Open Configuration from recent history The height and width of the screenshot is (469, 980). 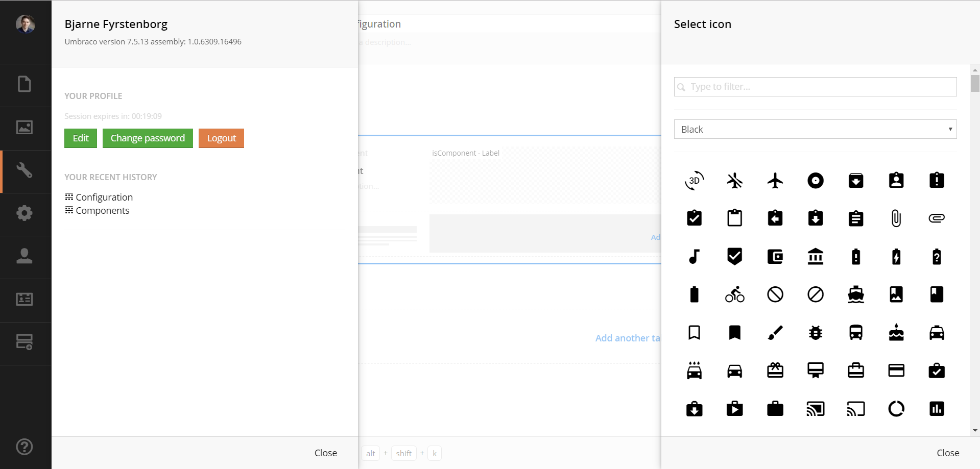(x=104, y=198)
